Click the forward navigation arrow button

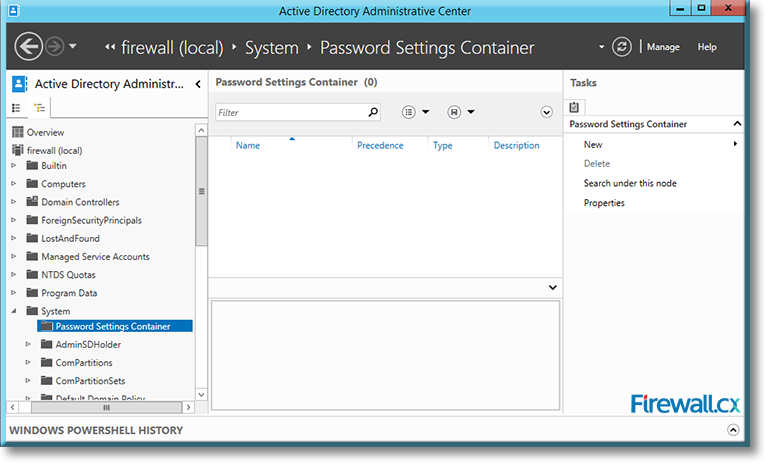(x=55, y=47)
